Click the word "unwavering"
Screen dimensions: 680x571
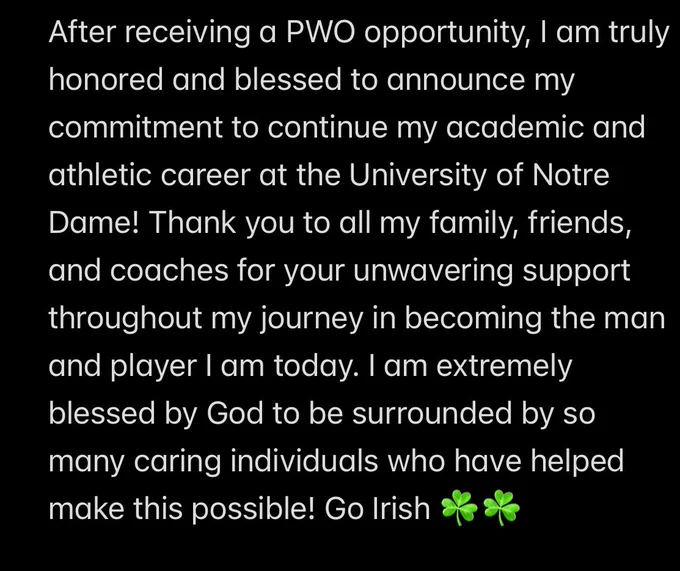pos(433,273)
